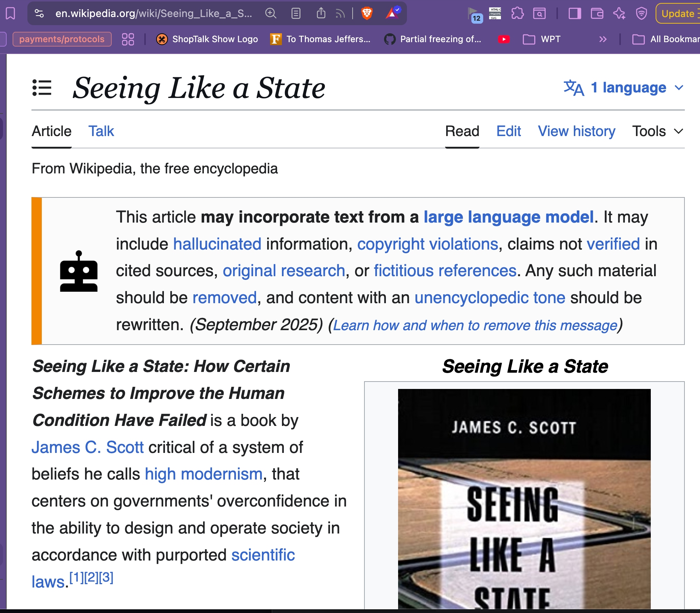This screenshot has height=613, width=700.
Task: Open the Brave VPN shield icon
Action: [641, 14]
